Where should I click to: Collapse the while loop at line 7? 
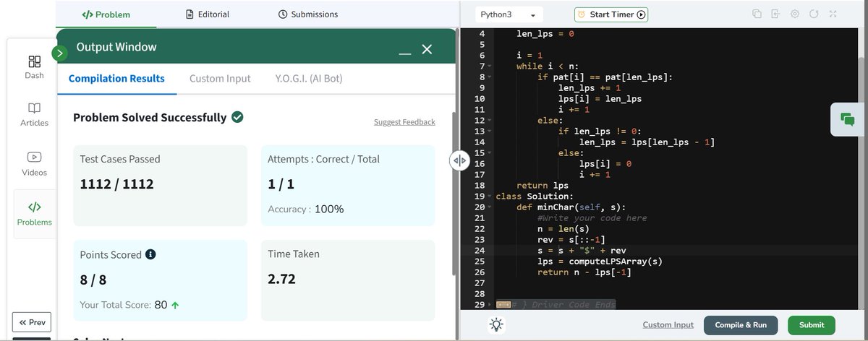coord(490,66)
